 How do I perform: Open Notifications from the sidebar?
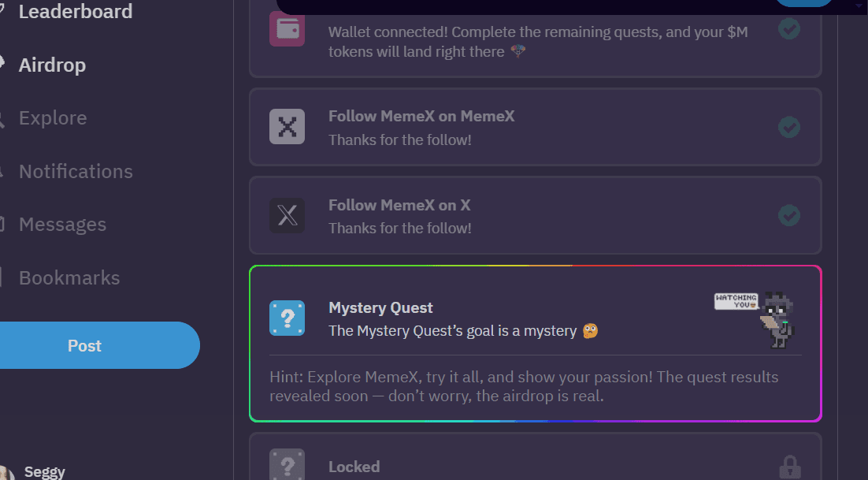(76, 171)
